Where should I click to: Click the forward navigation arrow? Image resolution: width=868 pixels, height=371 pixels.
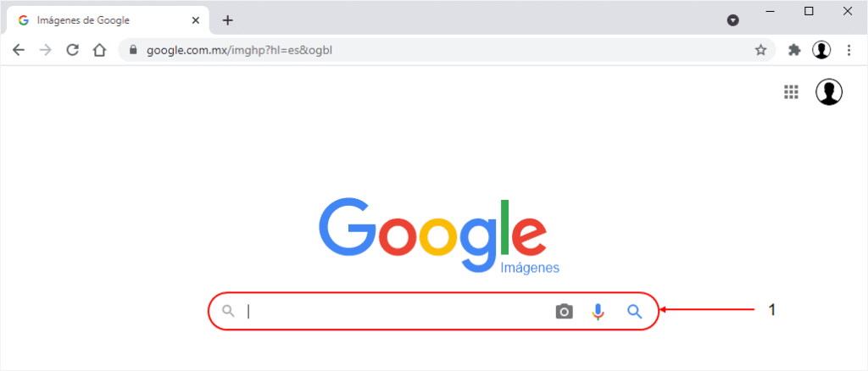pos(46,50)
